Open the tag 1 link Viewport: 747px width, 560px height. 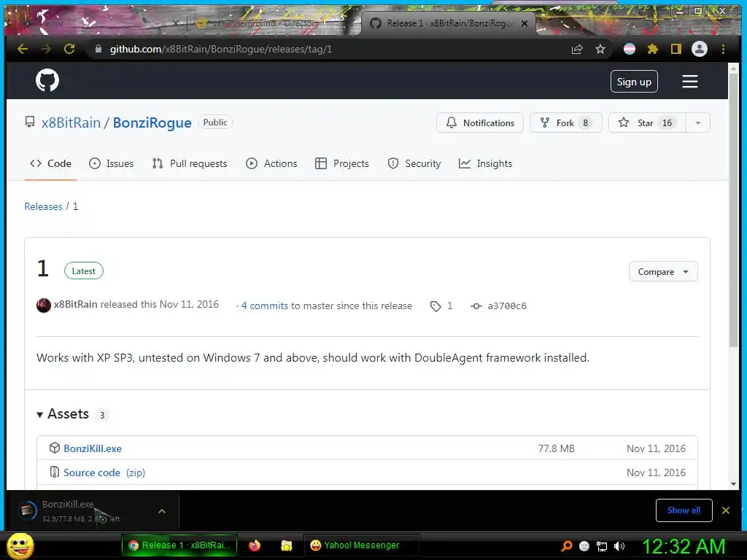pos(441,306)
